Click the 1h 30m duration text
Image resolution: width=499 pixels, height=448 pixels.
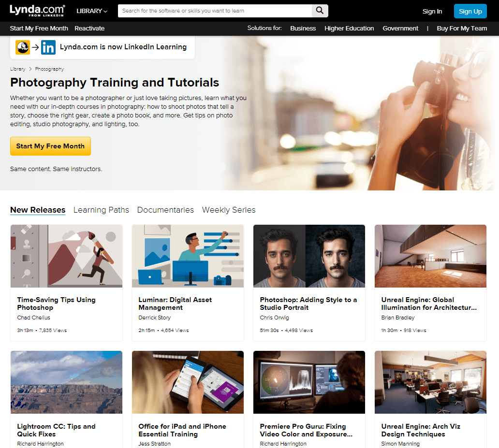(x=389, y=330)
